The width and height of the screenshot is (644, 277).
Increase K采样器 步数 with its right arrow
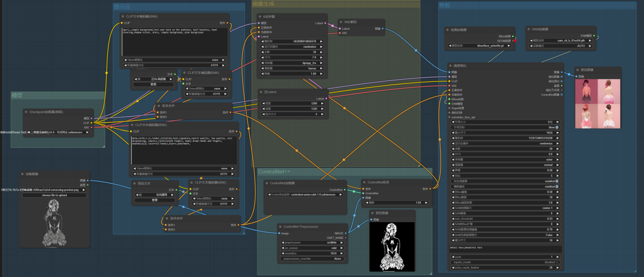pos(321,52)
